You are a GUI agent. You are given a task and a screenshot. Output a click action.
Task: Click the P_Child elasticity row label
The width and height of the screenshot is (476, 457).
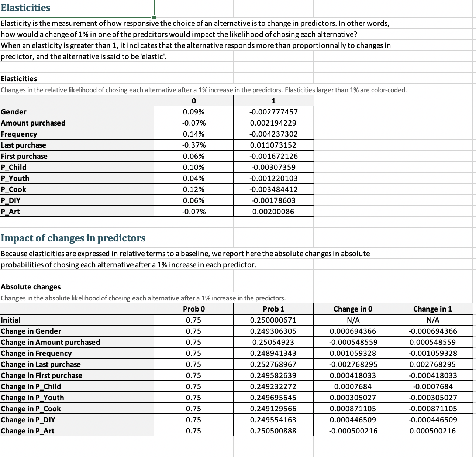[x=77, y=167]
